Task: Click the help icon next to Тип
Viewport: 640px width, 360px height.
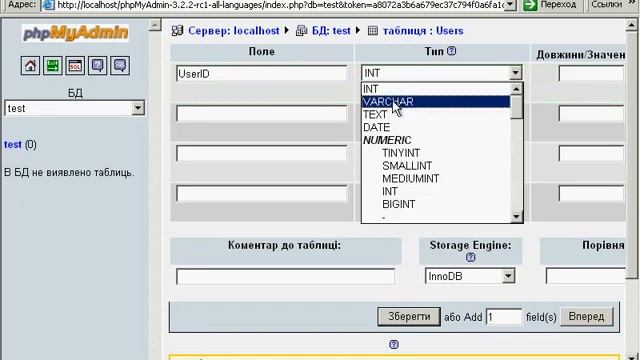Action: pyautogui.click(x=451, y=51)
